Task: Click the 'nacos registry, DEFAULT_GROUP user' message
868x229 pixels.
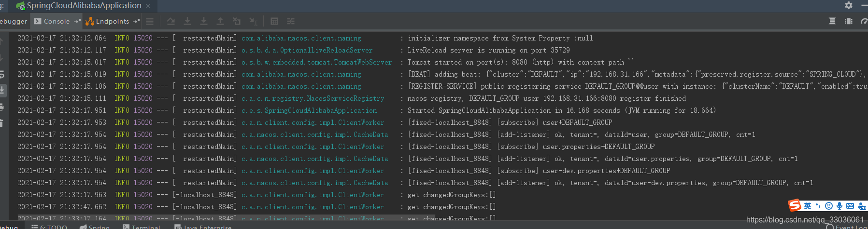Action: click(x=546, y=98)
